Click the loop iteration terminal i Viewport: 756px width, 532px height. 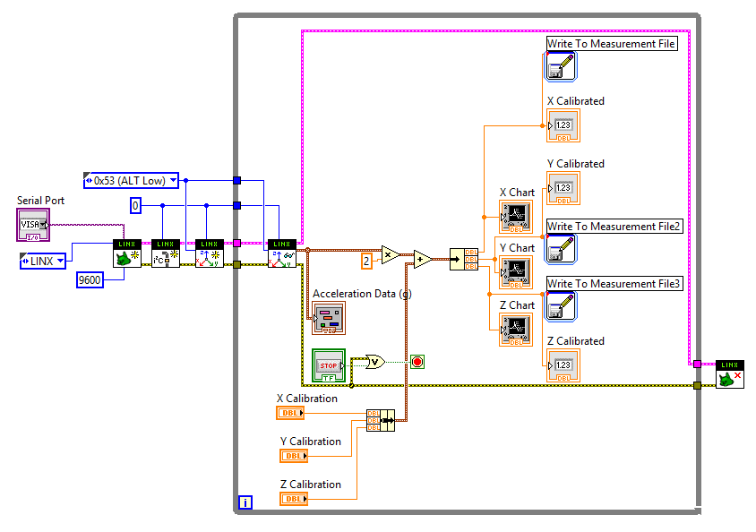(245, 502)
